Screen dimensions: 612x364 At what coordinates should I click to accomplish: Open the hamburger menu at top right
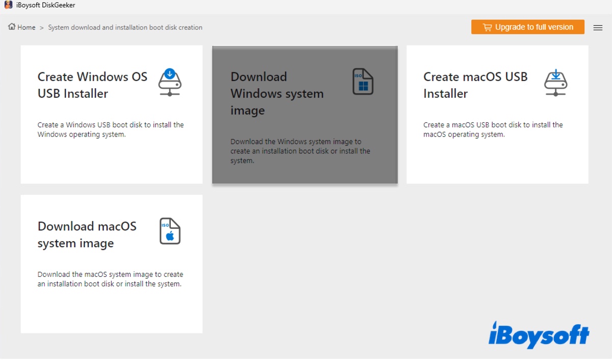click(x=598, y=28)
